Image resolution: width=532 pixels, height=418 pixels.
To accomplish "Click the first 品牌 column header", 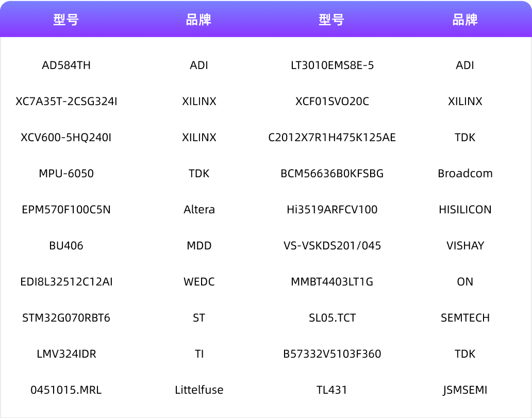I will pyautogui.click(x=199, y=19).
